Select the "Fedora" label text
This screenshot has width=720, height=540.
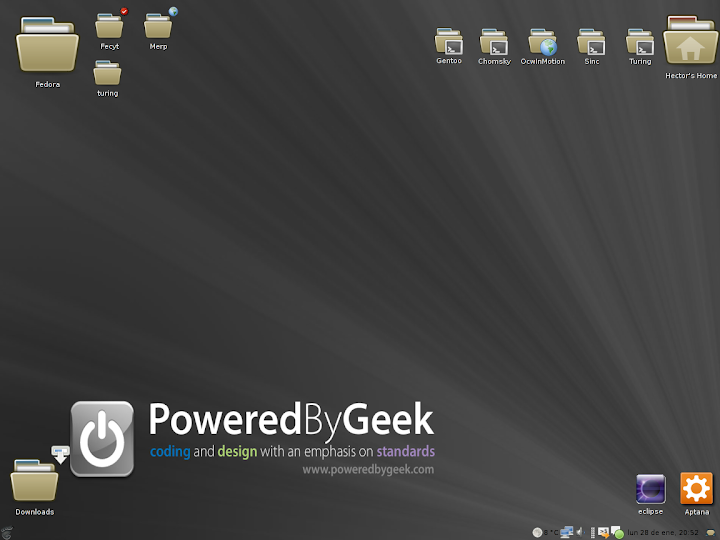click(47, 84)
